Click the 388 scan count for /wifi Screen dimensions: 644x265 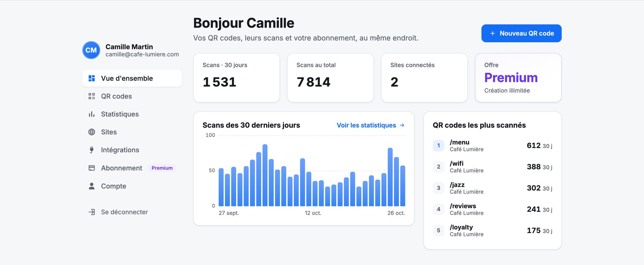pyautogui.click(x=533, y=167)
